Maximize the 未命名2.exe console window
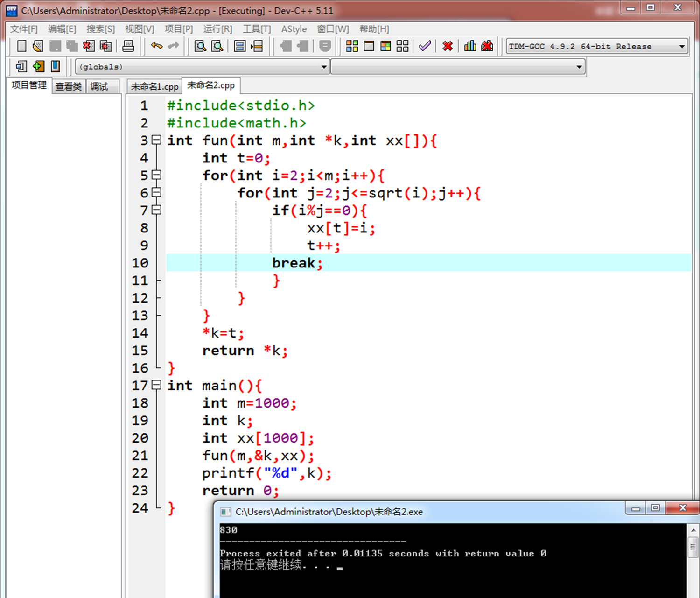 [x=656, y=508]
